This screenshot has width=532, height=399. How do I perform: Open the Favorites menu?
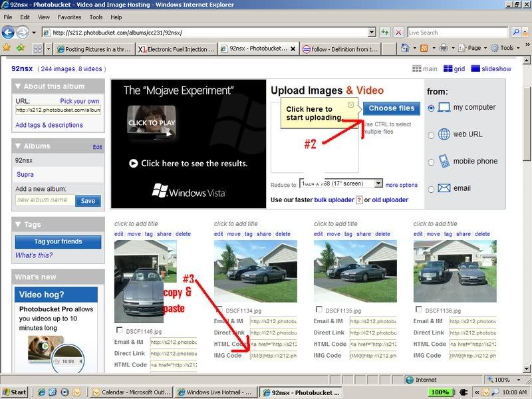69,17
